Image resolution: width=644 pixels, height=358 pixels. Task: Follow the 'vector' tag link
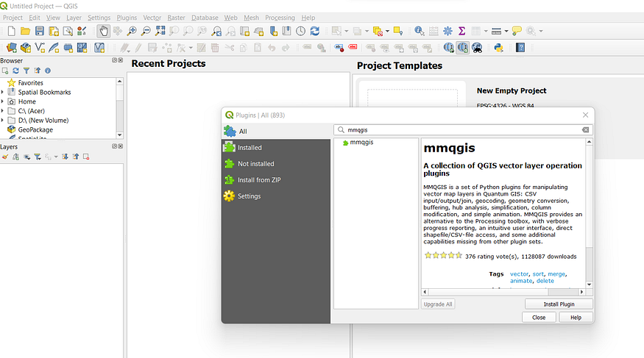(x=519, y=274)
